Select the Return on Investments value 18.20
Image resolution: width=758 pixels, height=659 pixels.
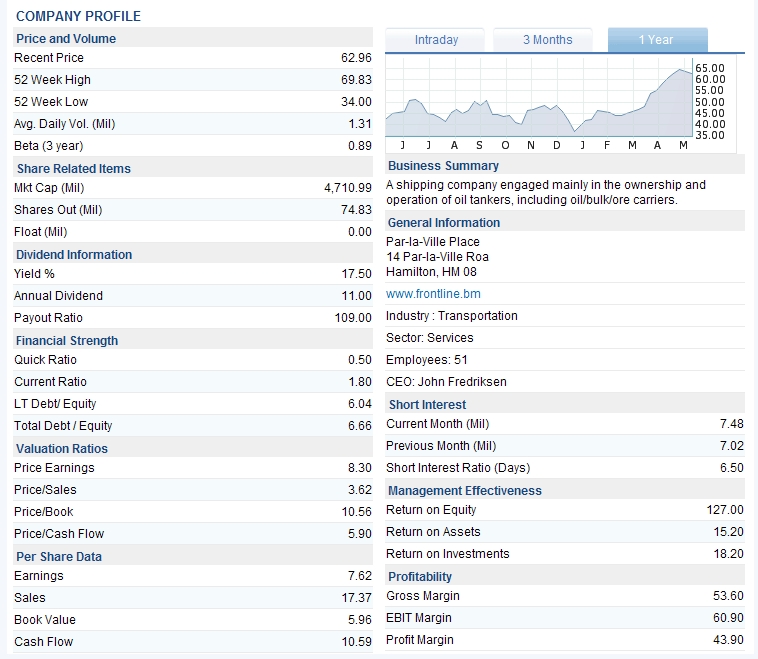pos(729,554)
